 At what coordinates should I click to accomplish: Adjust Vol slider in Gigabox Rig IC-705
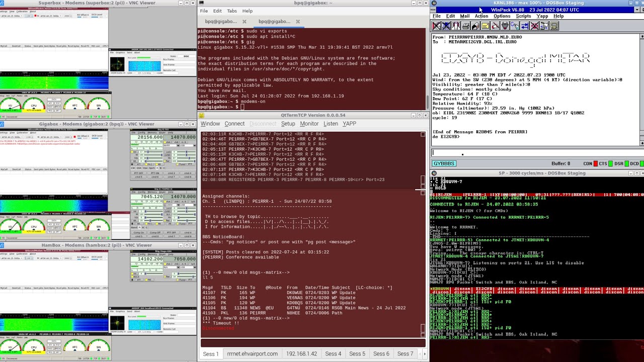153,152
